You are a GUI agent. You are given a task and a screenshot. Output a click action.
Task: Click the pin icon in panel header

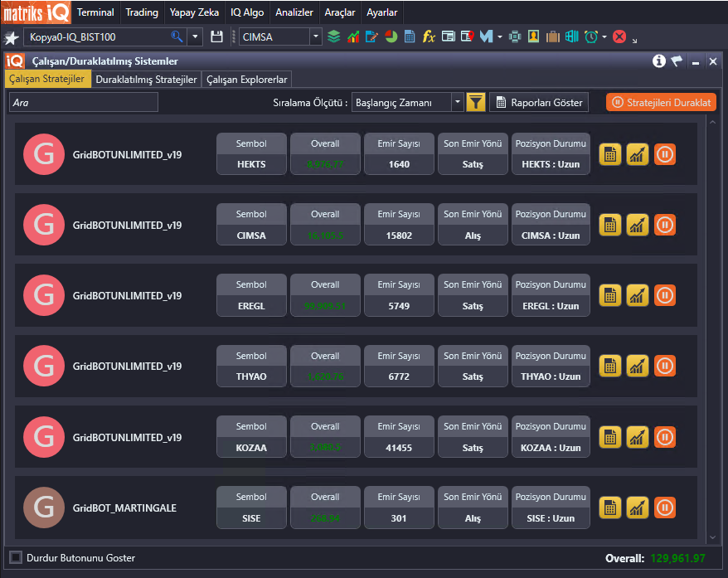(677, 61)
